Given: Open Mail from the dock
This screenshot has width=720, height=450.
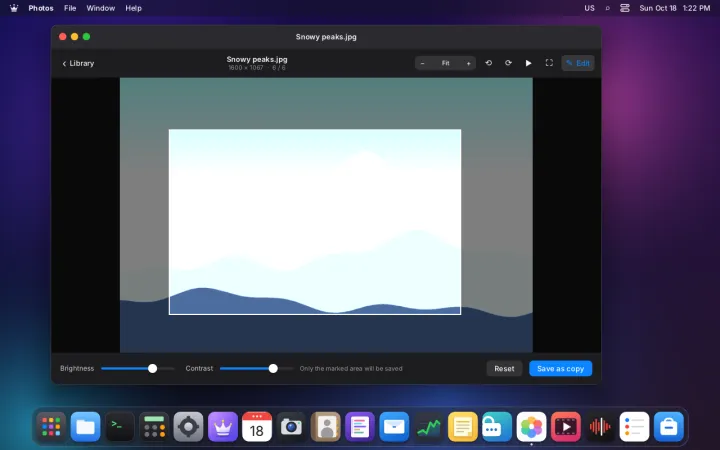Looking at the screenshot, I should point(394,427).
